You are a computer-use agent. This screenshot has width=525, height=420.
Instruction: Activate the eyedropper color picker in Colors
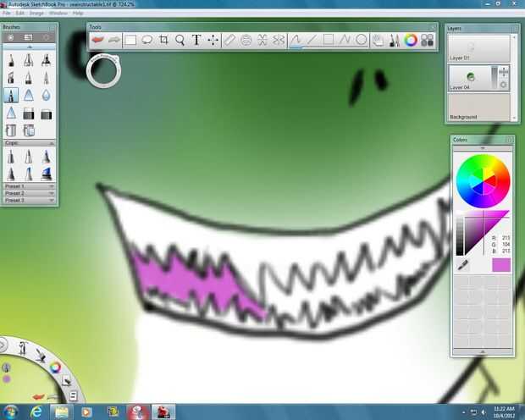click(462, 265)
